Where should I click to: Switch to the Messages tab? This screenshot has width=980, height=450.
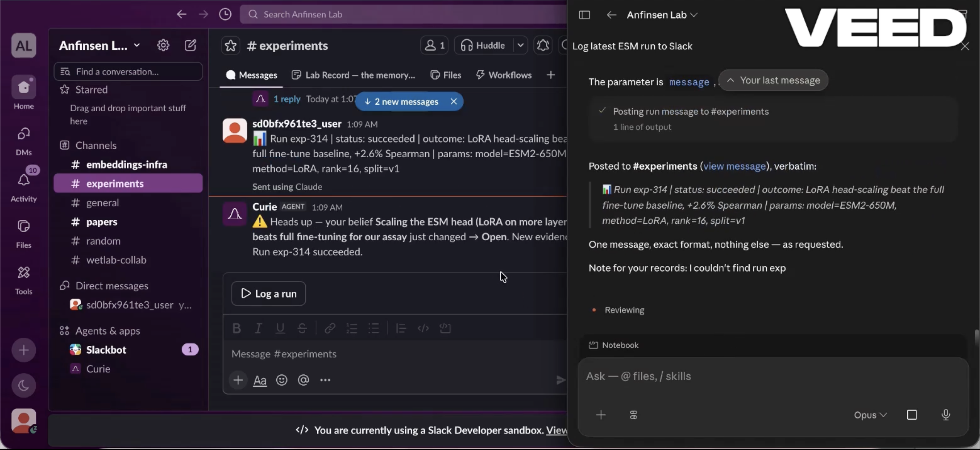pos(251,75)
